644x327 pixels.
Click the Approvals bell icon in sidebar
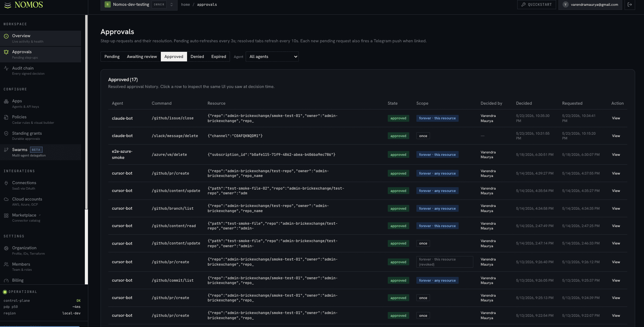pos(6,52)
